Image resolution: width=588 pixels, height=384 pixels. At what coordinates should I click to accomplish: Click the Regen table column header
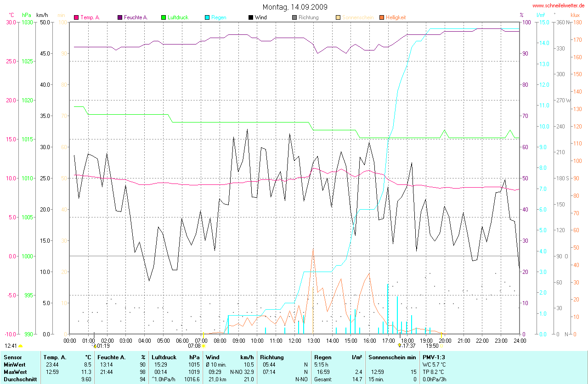(x=322, y=357)
